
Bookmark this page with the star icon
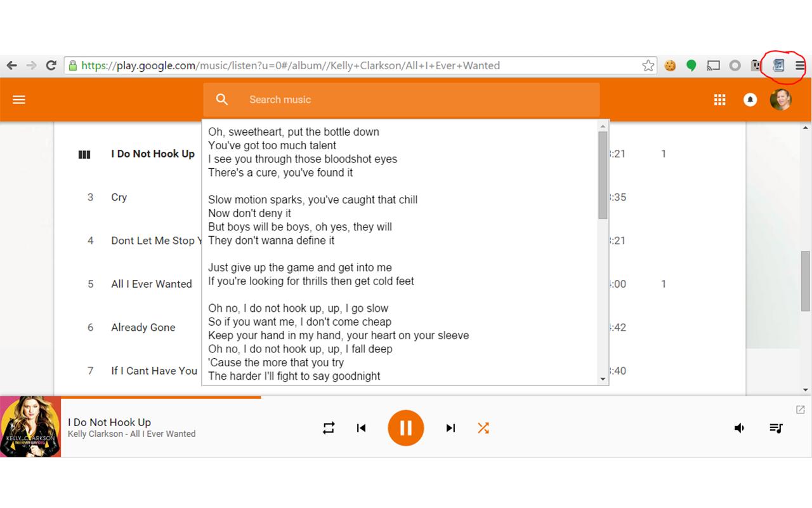pos(648,65)
